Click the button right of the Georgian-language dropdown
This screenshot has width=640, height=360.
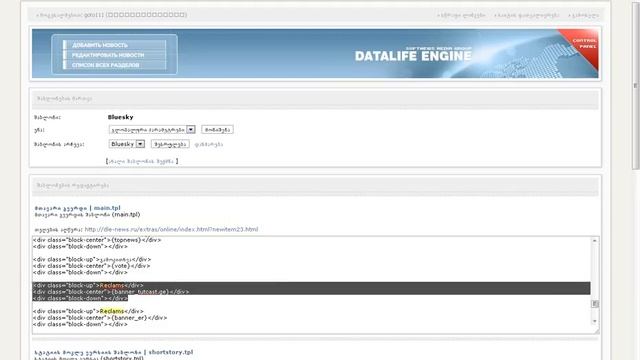(217, 130)
